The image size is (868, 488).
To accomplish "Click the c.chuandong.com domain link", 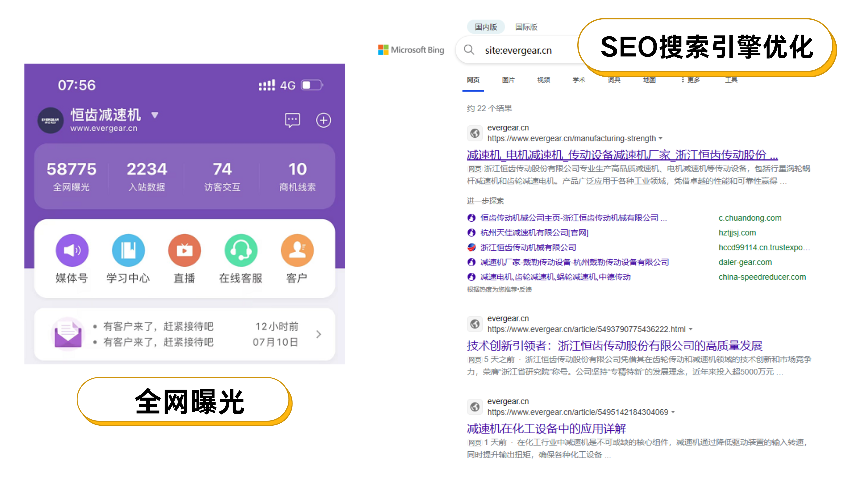I will tap(750, 218).
